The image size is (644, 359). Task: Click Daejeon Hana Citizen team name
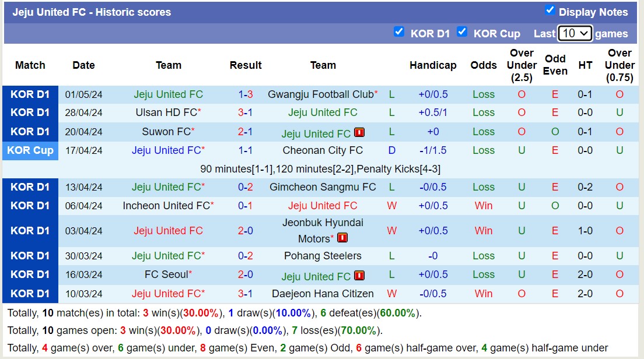323,294
